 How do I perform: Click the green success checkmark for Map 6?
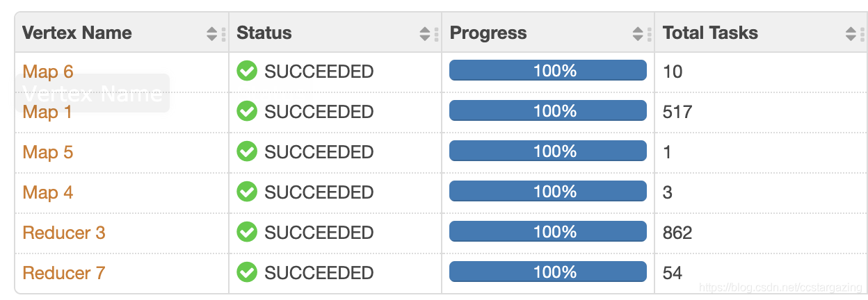coord(247,71)
